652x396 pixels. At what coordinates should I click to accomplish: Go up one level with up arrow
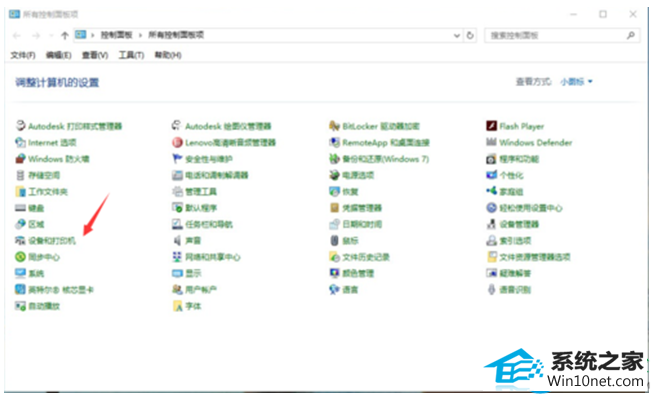(64, 35)
